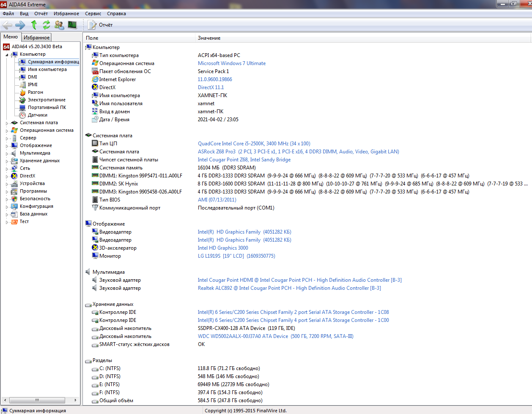The height and width of the screenshot is (414, 532).
Task: Click left tree horizontal scrollbar thumb
Action: point(37,400)
